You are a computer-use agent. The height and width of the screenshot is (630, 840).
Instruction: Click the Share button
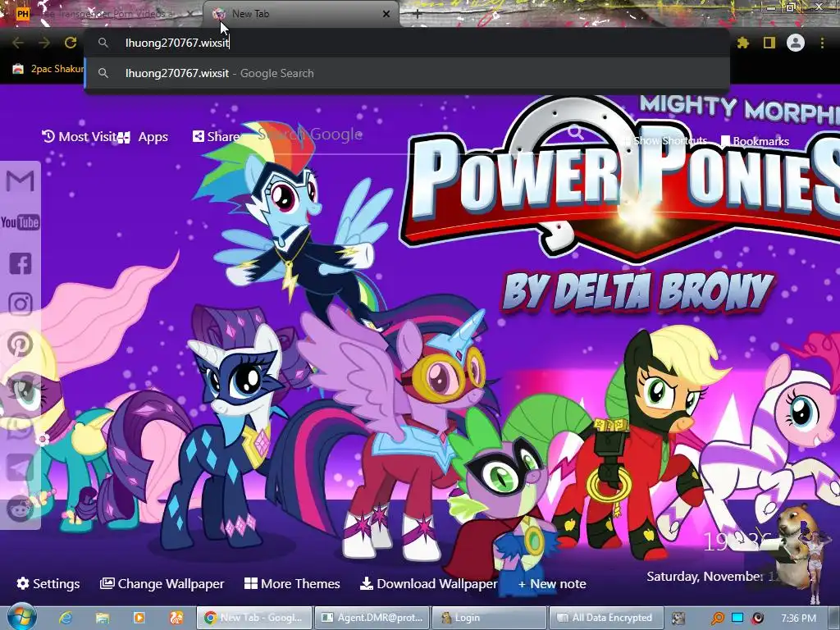pos(216,137)
